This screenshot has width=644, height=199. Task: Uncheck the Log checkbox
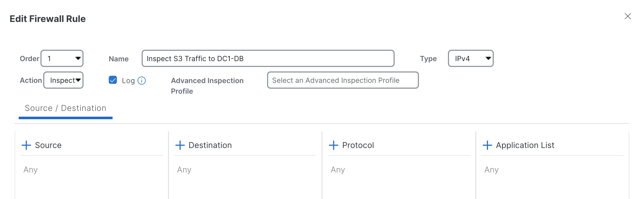[113, 80]
